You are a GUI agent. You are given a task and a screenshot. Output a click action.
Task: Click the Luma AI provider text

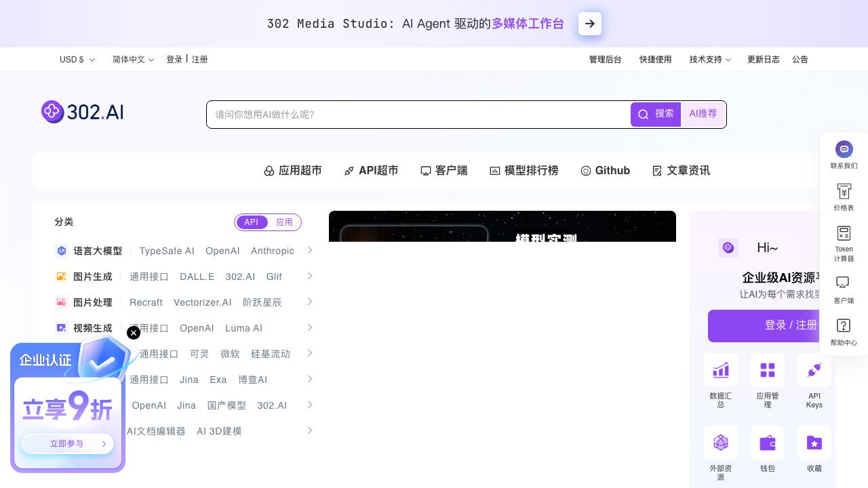243,328
